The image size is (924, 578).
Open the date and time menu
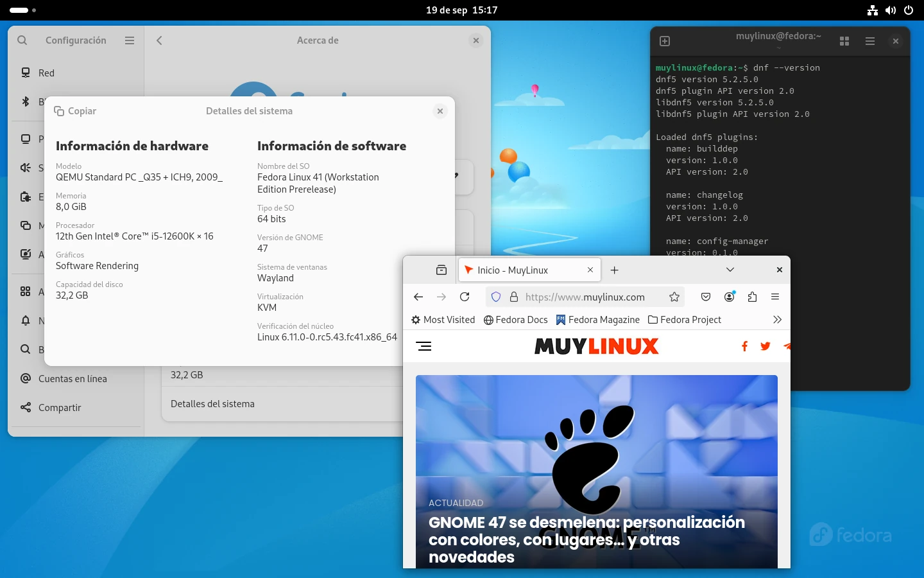(x=461, y=10)
